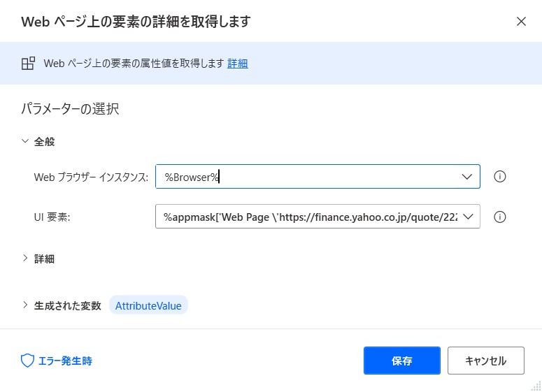Open the 詳細 link in the banner

[238, 64]
